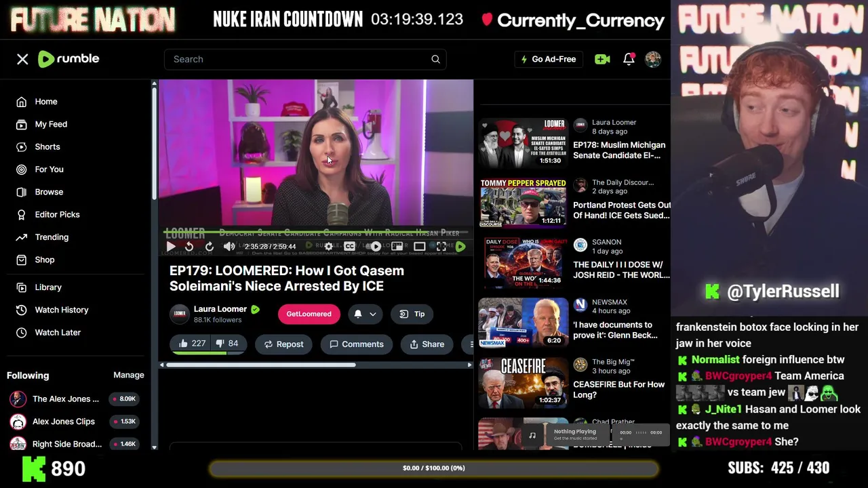868x488 pixels.
Task: Dislike the video with thumbs down 84
Action: click(228, 344)
